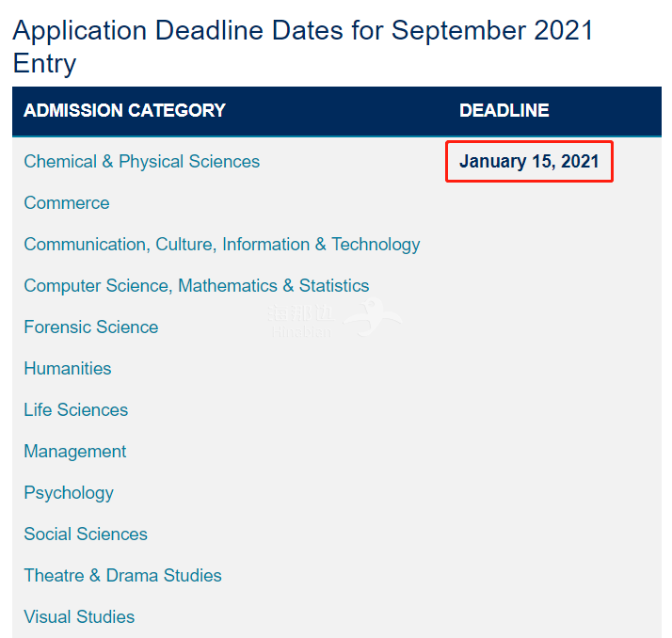Click the highlighted January 15, 2021 date
Screen dimensions: 672x638
tap(529, 162)
